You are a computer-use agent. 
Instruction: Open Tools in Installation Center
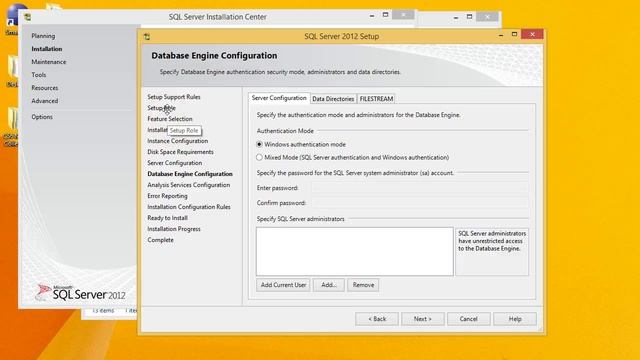38,75
